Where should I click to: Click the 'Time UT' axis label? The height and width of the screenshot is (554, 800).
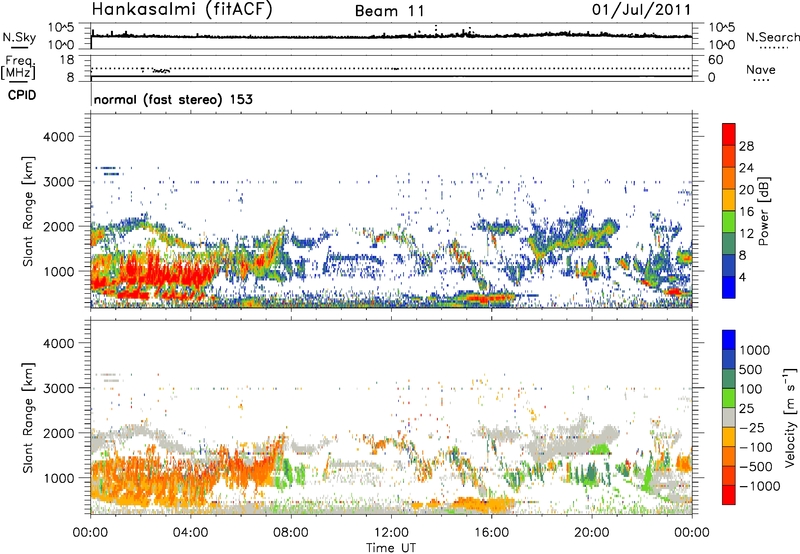point(391,548)
